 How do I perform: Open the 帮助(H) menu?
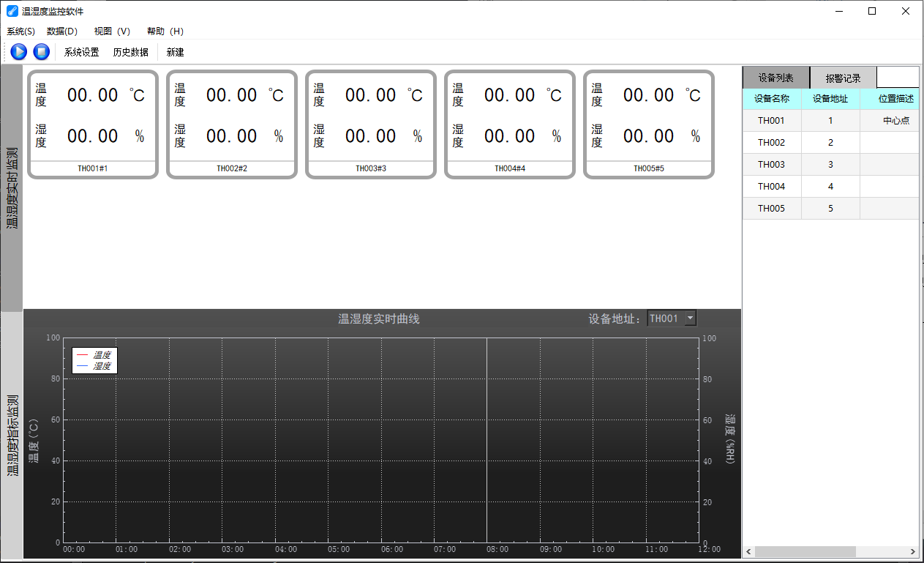(x=165, y=31)
